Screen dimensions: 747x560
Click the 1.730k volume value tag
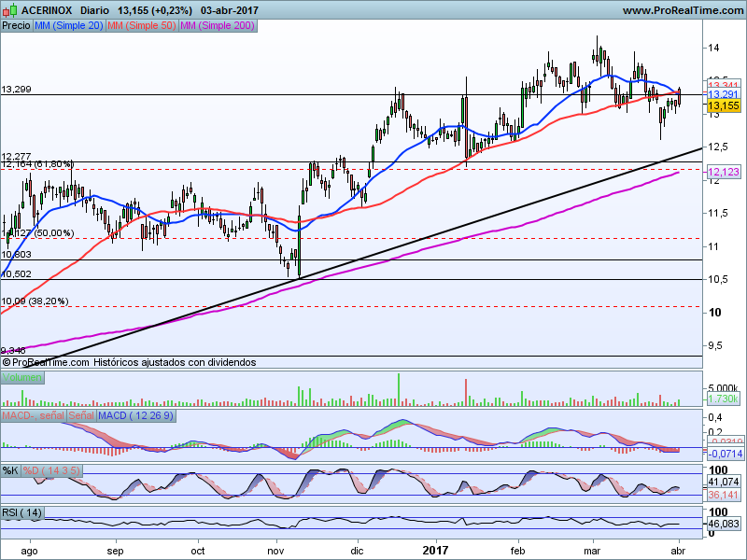723,399
